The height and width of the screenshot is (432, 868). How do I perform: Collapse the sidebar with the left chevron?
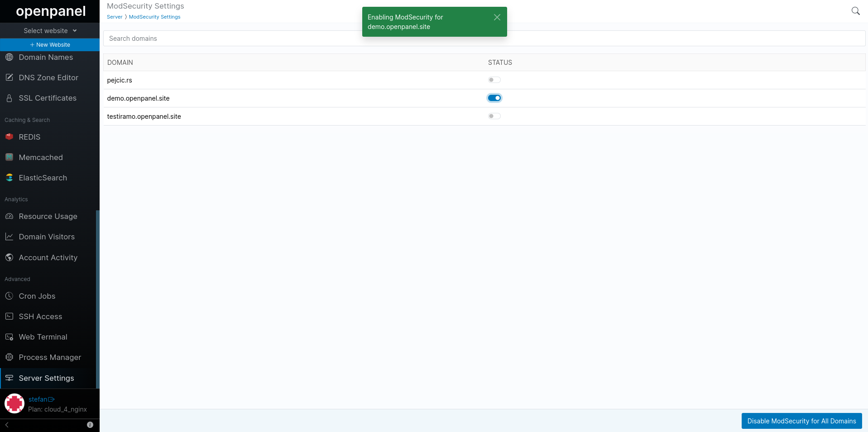coord(7,425)
